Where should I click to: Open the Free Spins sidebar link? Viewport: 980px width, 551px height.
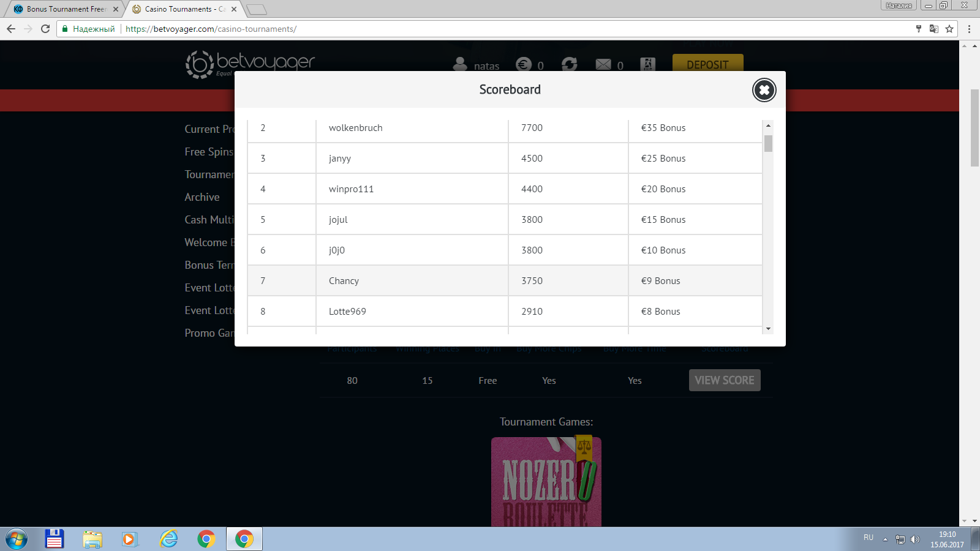[x=209, y=152]
